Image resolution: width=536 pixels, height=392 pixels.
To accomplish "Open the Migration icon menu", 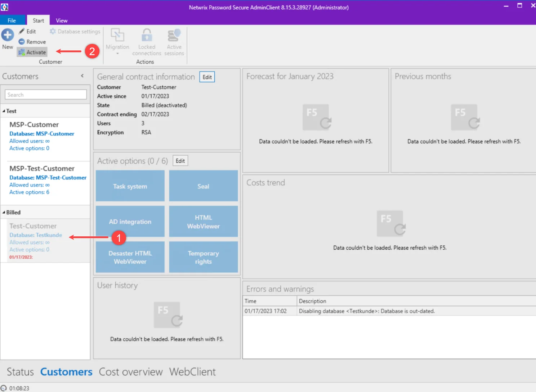I will [117, 35].
